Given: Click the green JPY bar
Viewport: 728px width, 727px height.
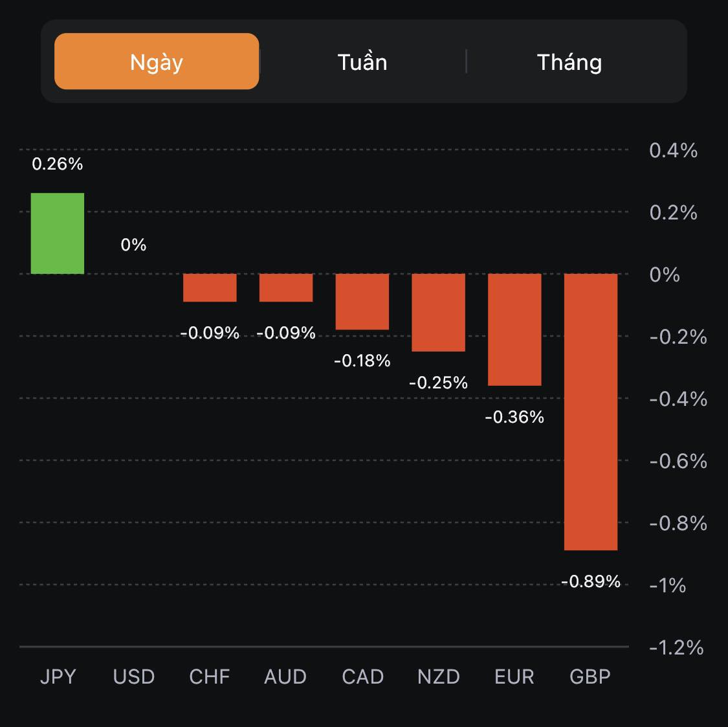Looking at the screenshot, I should 58,234.
